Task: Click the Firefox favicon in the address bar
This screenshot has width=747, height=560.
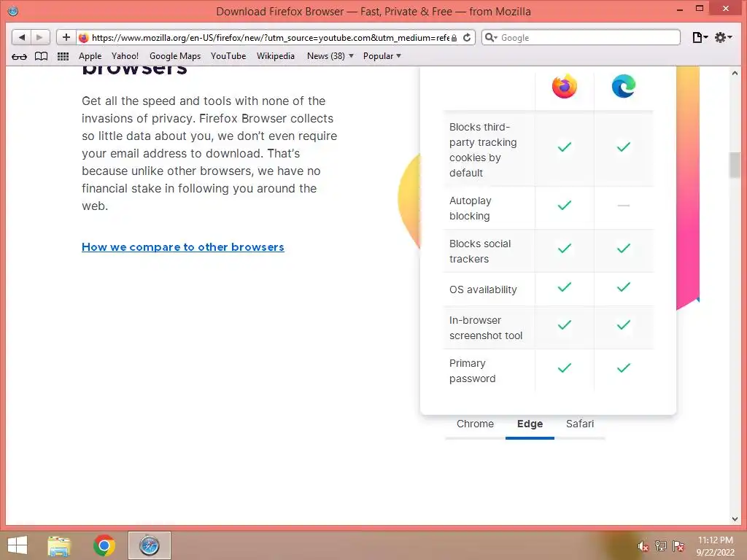Action: tap(84, 38)
